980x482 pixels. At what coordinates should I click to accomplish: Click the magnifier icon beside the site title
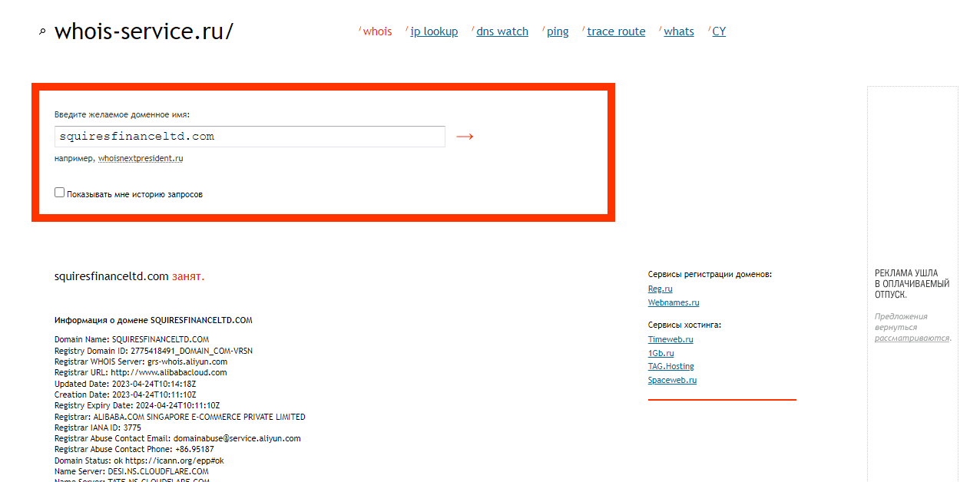42,32
